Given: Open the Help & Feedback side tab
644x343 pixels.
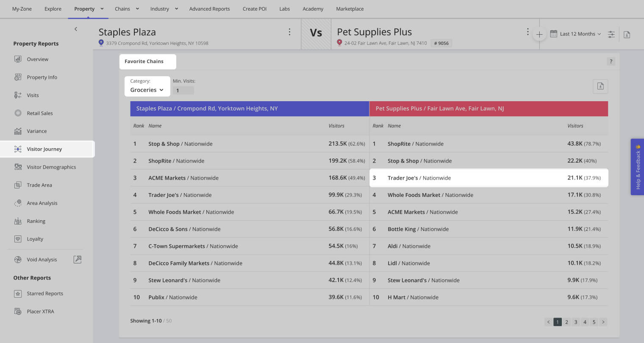Looking at the screenshot, I should tap(637, 167).
